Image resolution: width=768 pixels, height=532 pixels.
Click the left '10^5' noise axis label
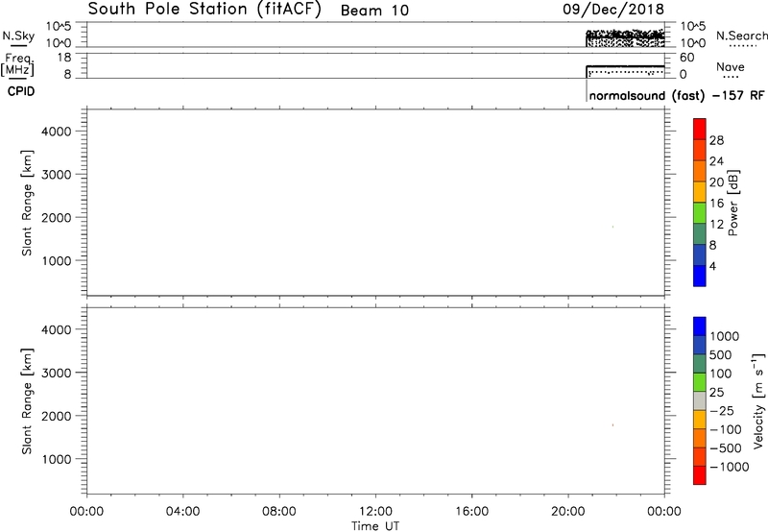click(x=59, y=27)
